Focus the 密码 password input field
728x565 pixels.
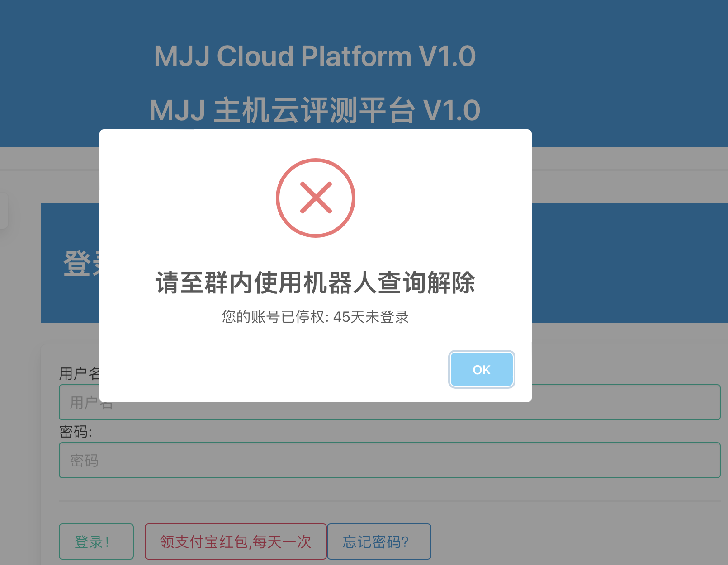pos(389,460)
